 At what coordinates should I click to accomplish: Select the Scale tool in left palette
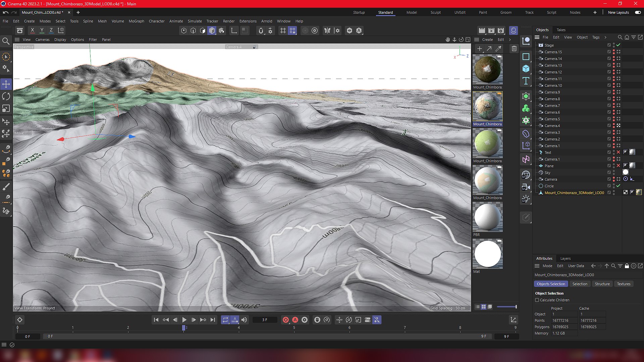point(6,109)
